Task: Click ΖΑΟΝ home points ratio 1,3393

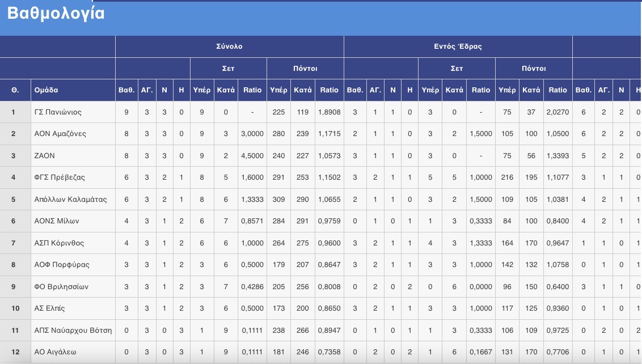Action: (557, 155)
